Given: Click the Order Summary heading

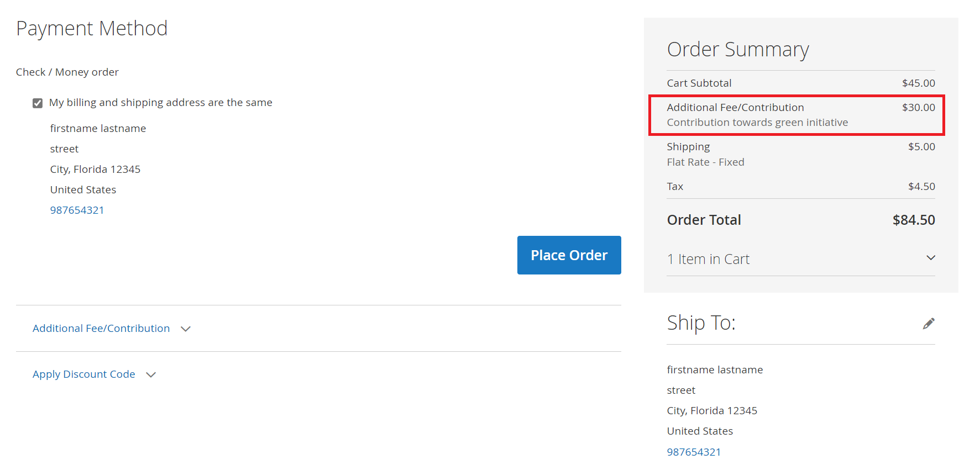Looking at the screenshot, I should click(x=738, y=50).
